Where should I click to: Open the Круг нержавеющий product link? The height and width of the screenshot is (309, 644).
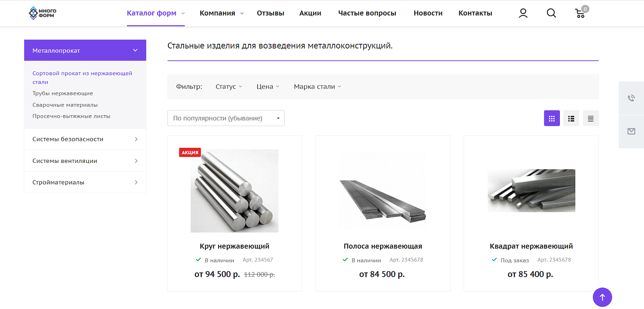point(234,246)
